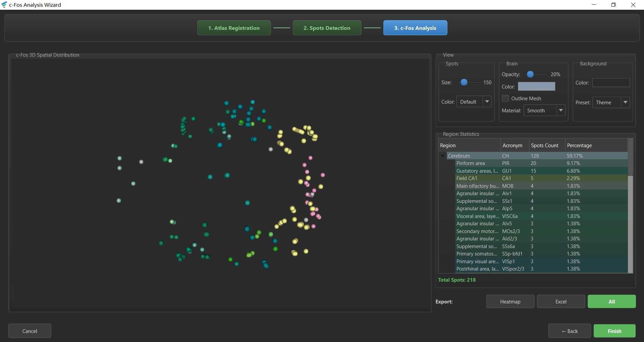Export the Heatmap

click(x=510, y=301)
